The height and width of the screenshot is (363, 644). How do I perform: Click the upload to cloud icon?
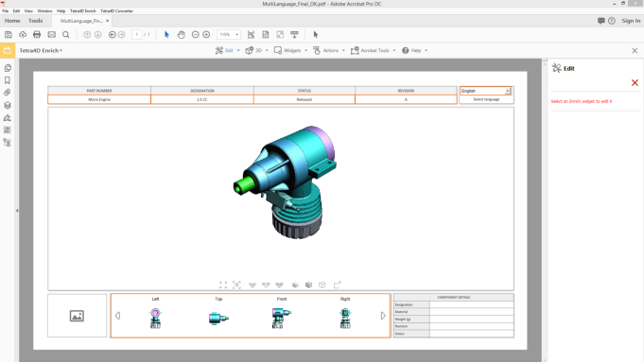tap(23, 34)
